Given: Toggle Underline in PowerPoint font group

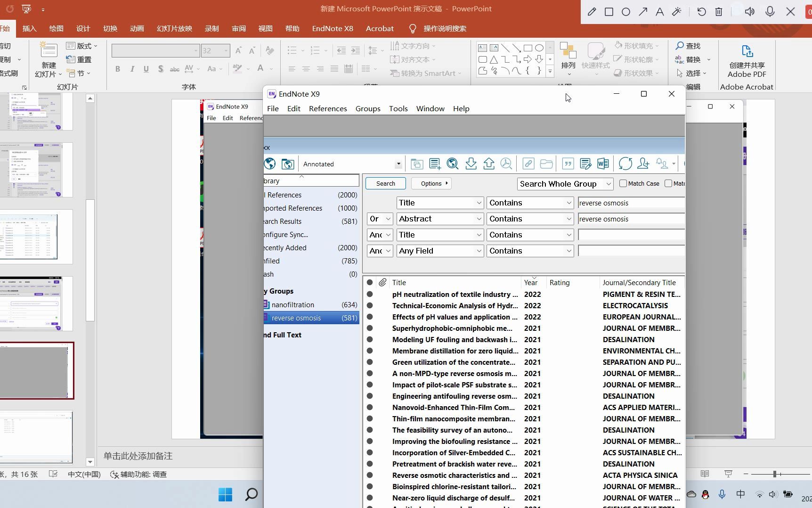Looking at the screenshot, I should 146,69.
